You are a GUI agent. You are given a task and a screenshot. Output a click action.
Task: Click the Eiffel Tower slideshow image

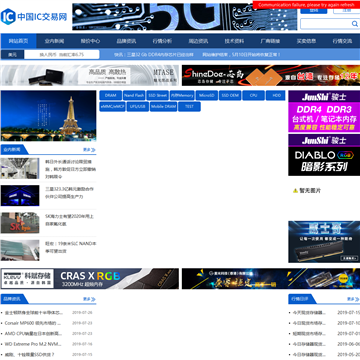click(48, 116)
